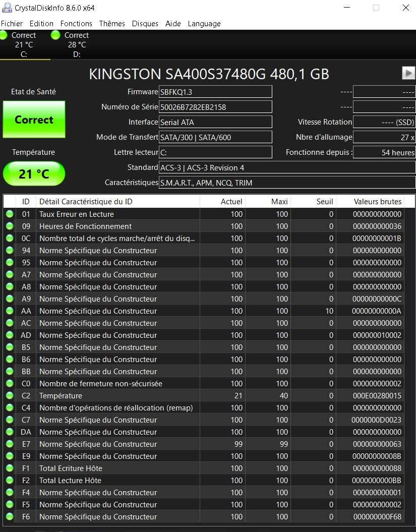Click green status dot for ID F4
The image size is (416, 532).
point(10,492)
